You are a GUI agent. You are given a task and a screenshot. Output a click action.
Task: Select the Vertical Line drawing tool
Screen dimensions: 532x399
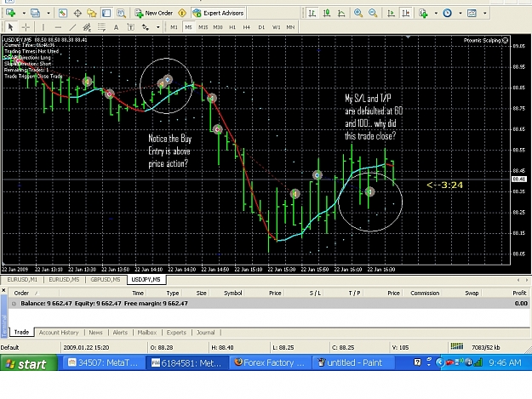tap(43, 26)
